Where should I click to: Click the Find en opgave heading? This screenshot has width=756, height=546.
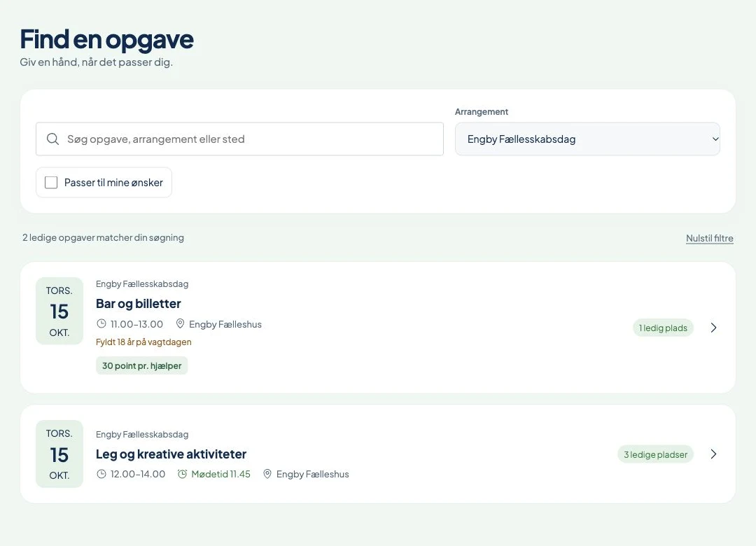point(106,40)
